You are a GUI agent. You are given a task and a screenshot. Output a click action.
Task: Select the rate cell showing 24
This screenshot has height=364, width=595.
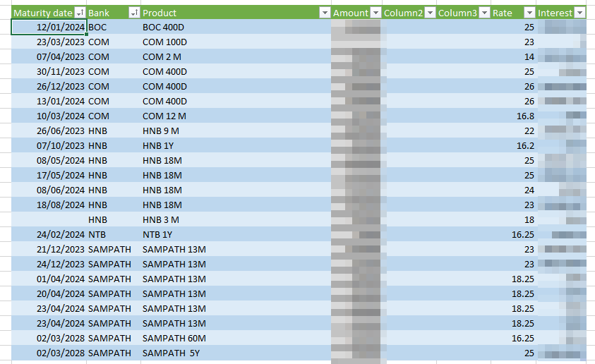point(513,190)
